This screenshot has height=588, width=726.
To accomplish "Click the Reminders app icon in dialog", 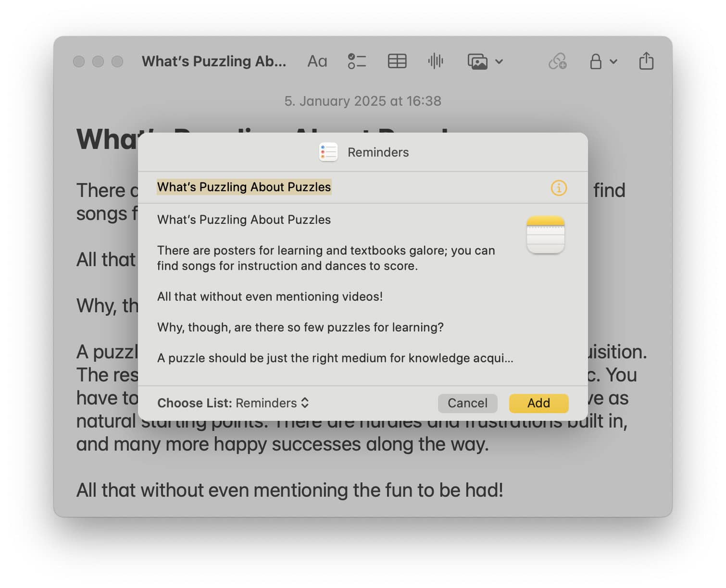I will pos(328,152).
